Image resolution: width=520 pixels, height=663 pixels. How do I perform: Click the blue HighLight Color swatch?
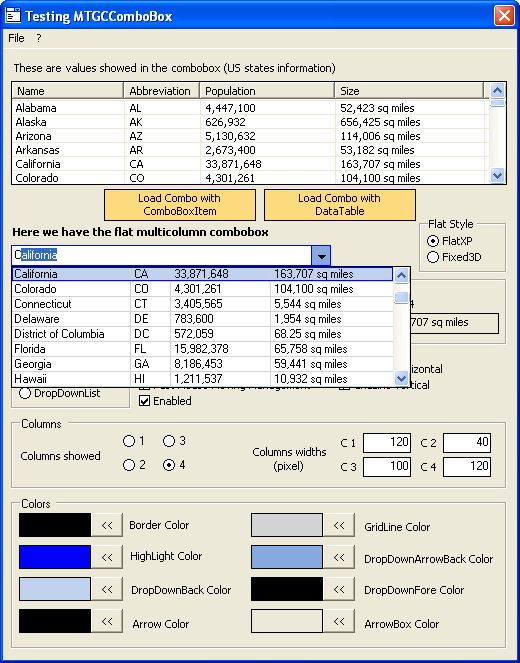pos(55,557)
